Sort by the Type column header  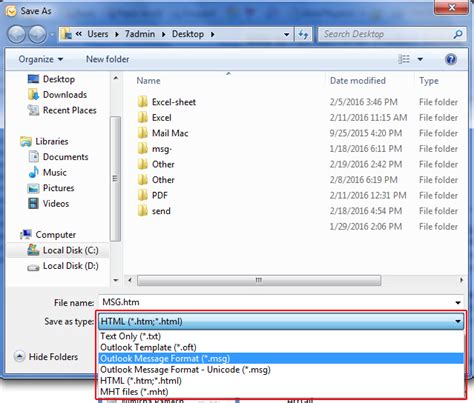point(429,81)
